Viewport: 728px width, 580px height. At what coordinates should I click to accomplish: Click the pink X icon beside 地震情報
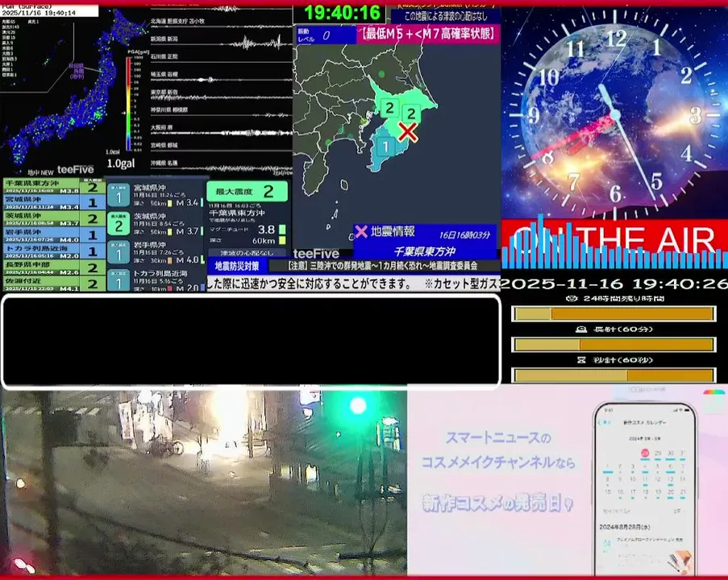coord(360,231)
